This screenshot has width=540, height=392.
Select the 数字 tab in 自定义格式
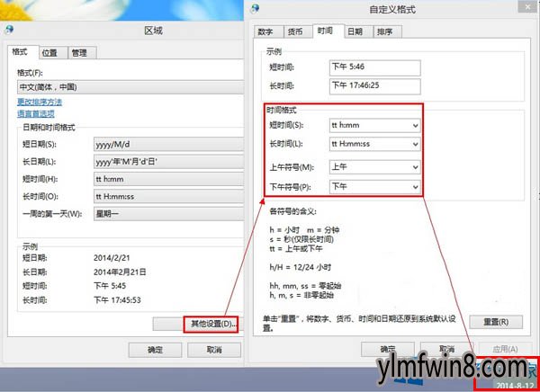265,31
